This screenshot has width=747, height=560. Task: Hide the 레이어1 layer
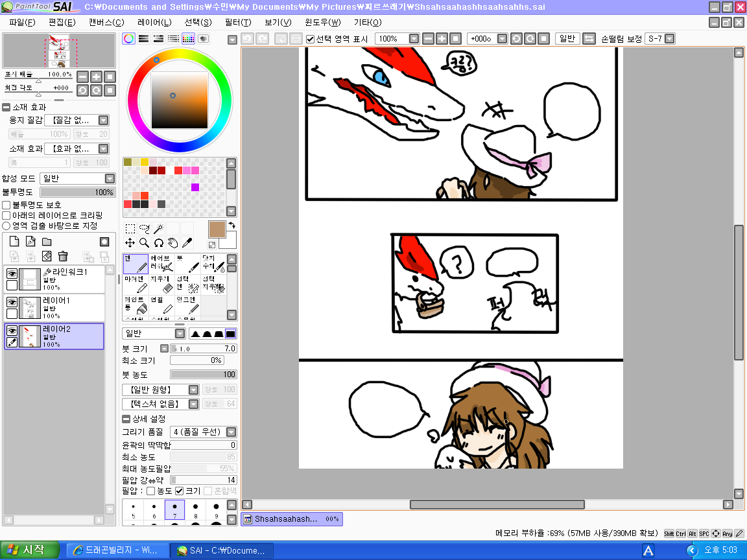click(x=12, y=302)
